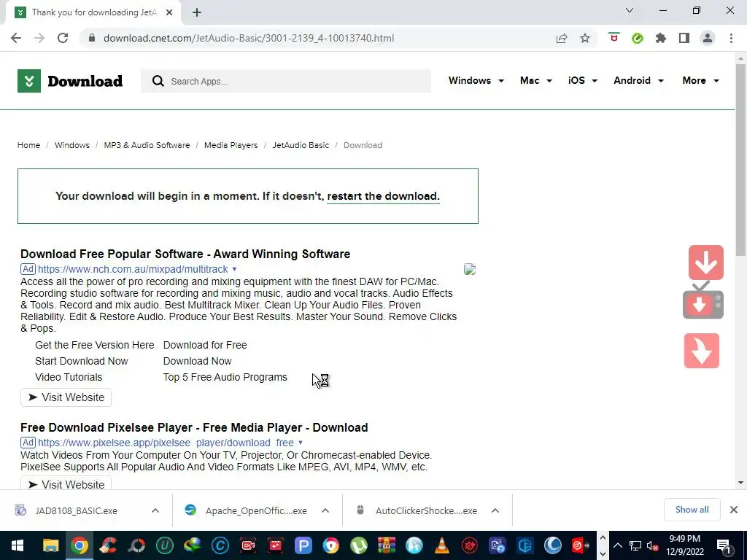This screenshot has height=560, width=747.
Task: Open Internet Download Manager taskbar icon
Action: point(193,545)
